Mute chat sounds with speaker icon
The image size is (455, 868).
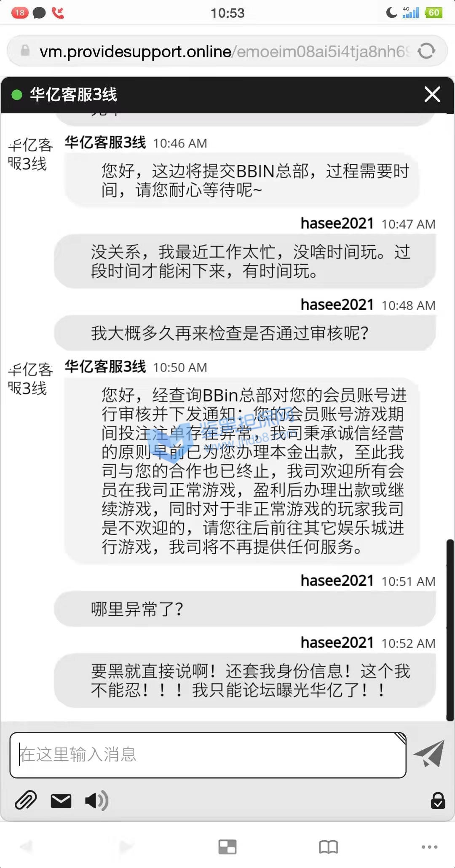click(x=96, y=801)
